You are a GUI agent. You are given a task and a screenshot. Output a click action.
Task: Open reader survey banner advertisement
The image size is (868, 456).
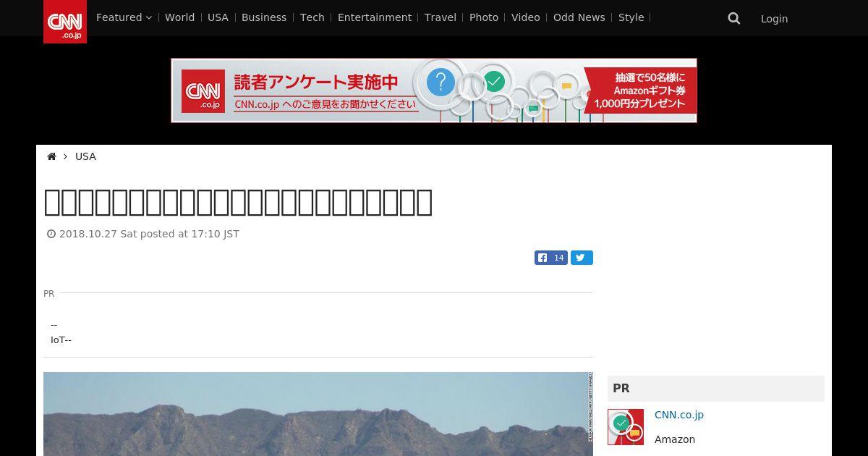(434, 90)
